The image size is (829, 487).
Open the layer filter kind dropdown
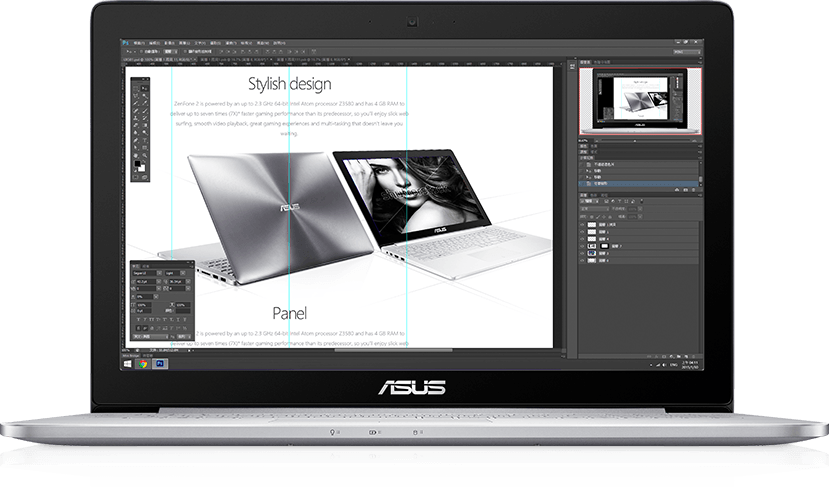(x=589, y=201)
